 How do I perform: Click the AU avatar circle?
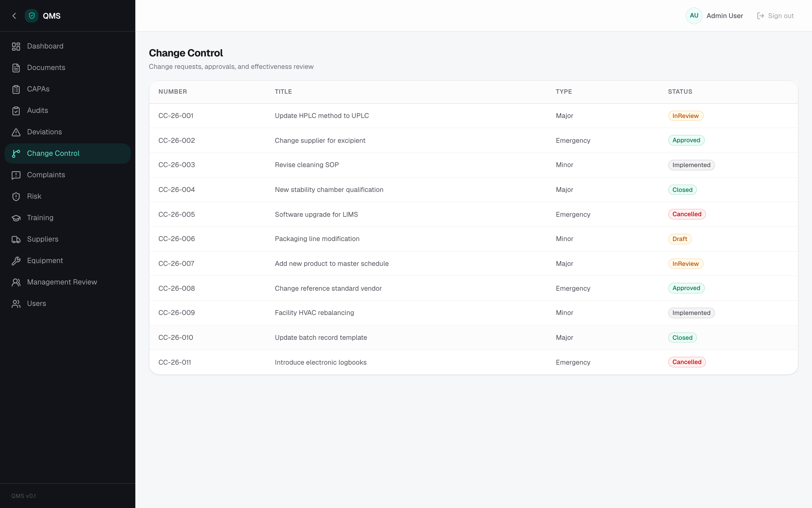click(694, 16)
